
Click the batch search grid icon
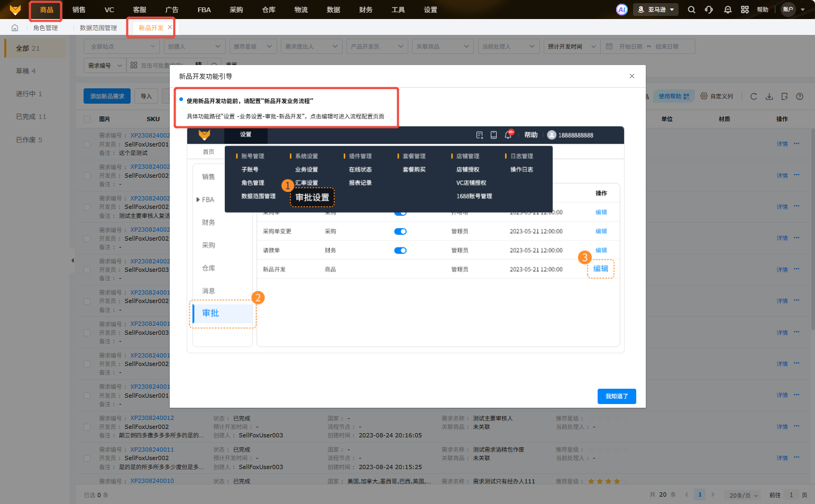click(134, 65)
